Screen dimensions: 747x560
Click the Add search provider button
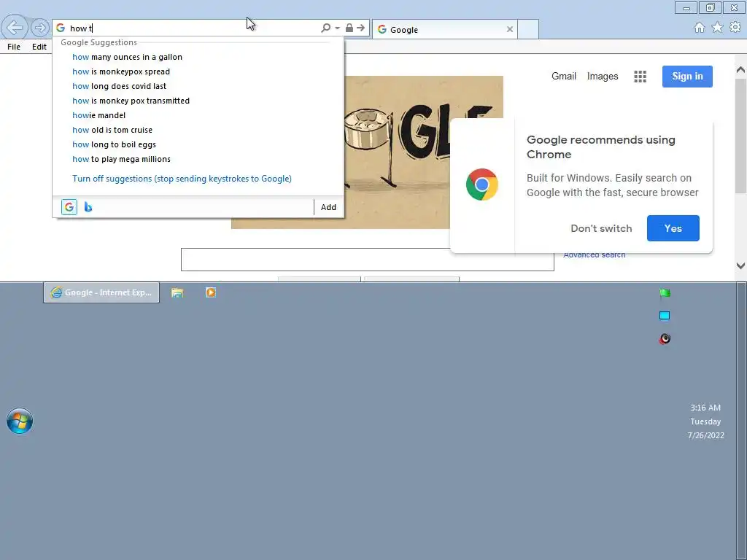328,207
